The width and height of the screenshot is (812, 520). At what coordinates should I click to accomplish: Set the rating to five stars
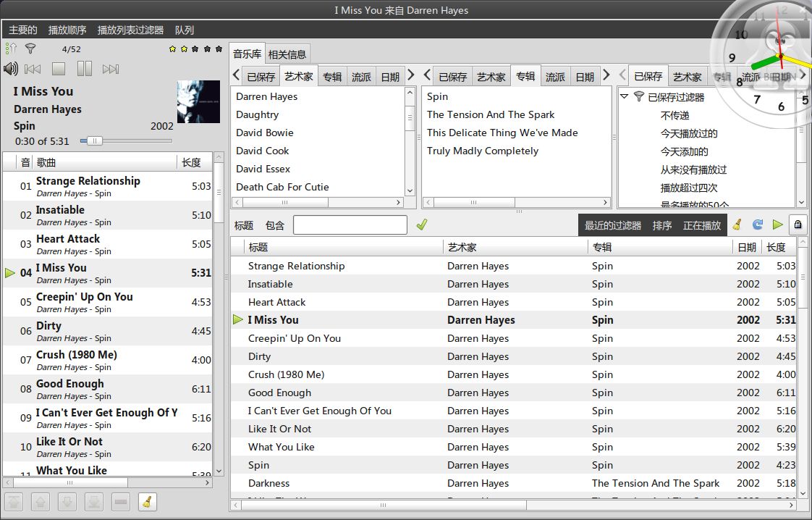219,49
